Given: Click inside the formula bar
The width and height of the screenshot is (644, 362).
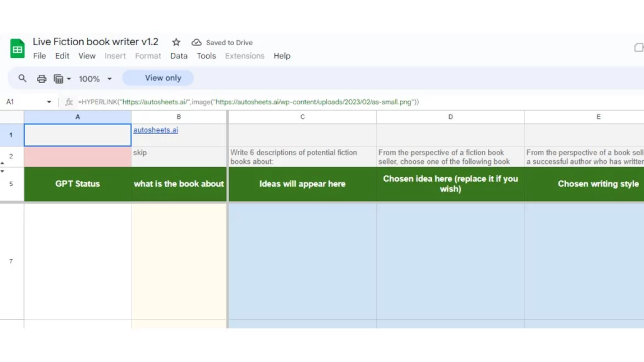Looking at the screenshot, I should point(252,101).
